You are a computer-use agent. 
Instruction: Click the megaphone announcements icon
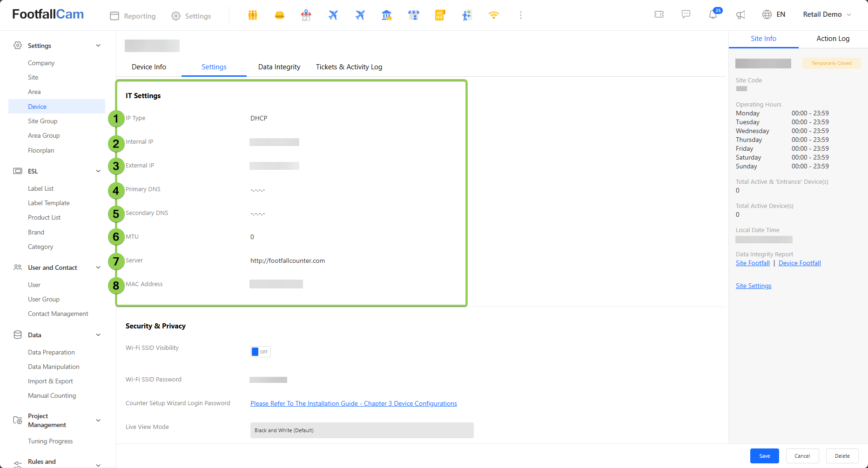tap(740, 15)
